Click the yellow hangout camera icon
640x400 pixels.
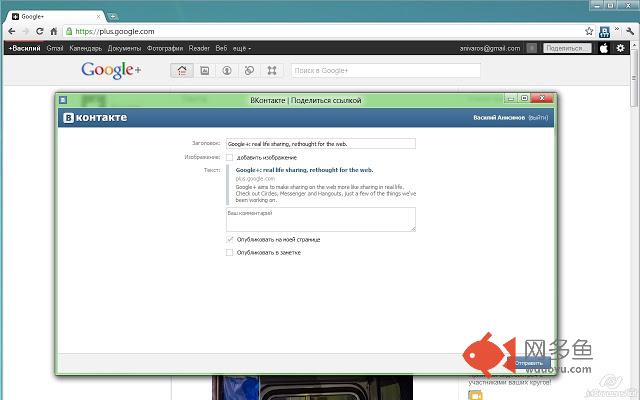tap(476, 395)
